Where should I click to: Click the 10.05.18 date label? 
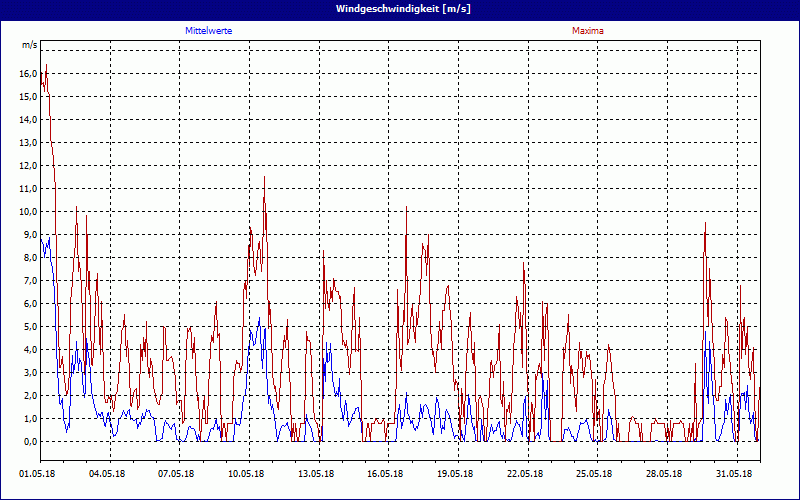246,473
